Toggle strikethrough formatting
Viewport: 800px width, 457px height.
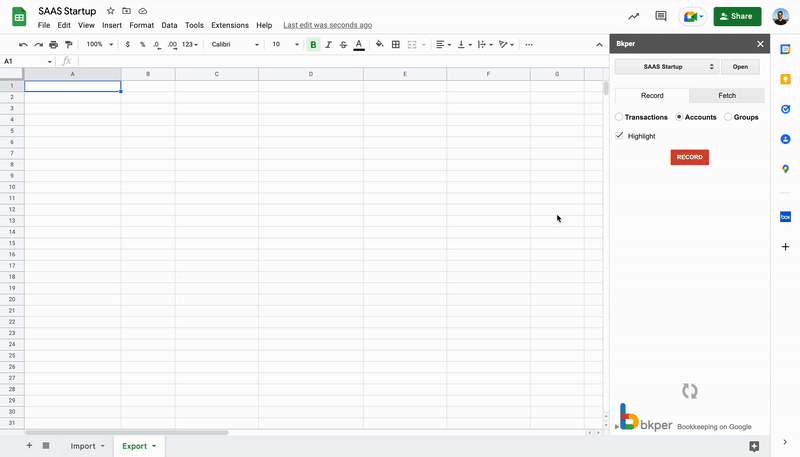click(343, 45)
